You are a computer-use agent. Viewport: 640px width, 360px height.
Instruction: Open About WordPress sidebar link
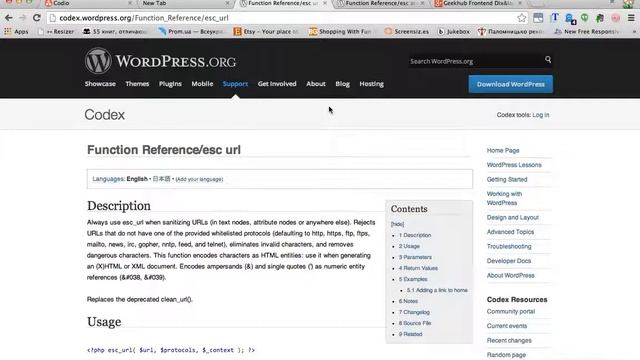point(511,276)
